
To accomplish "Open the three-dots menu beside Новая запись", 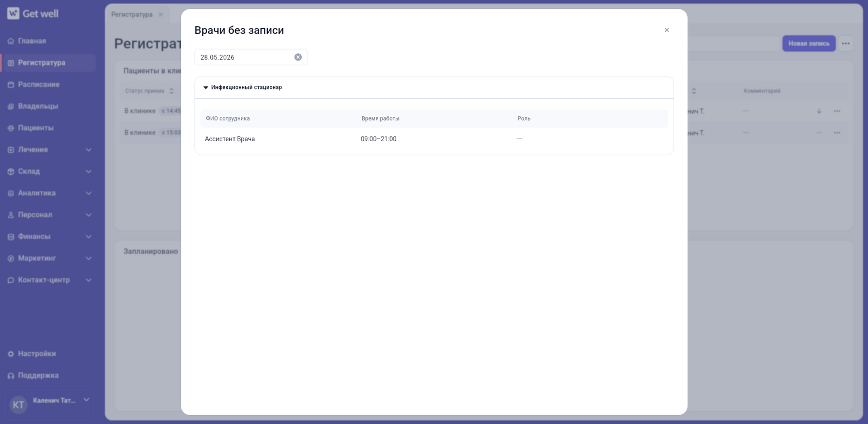I will point(846,43).
